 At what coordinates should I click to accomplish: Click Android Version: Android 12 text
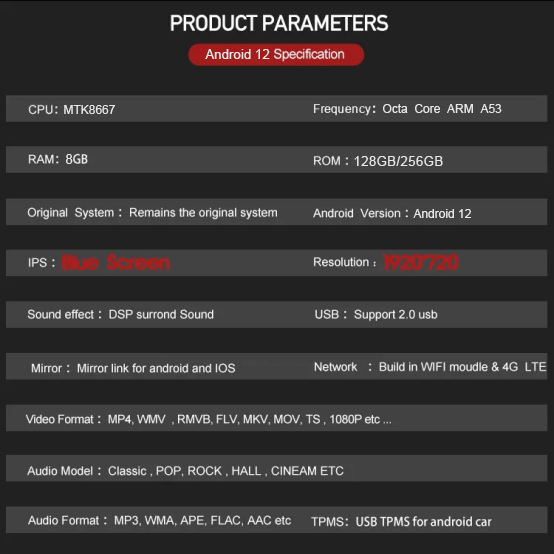point(392,213)
